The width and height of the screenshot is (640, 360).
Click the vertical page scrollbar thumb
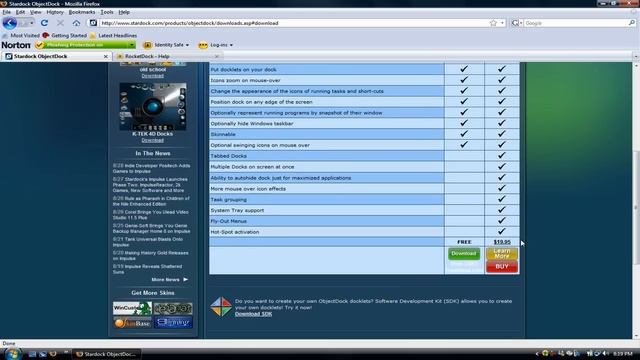click(636, 207)
